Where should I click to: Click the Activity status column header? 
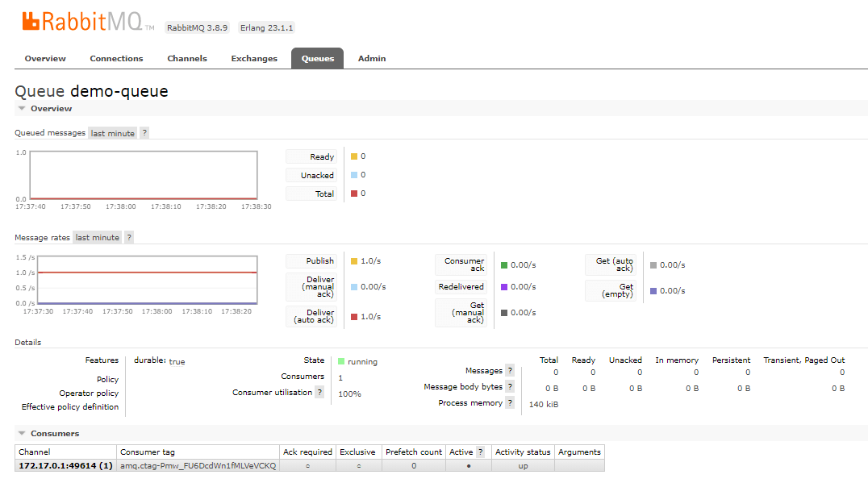[523, 452]
